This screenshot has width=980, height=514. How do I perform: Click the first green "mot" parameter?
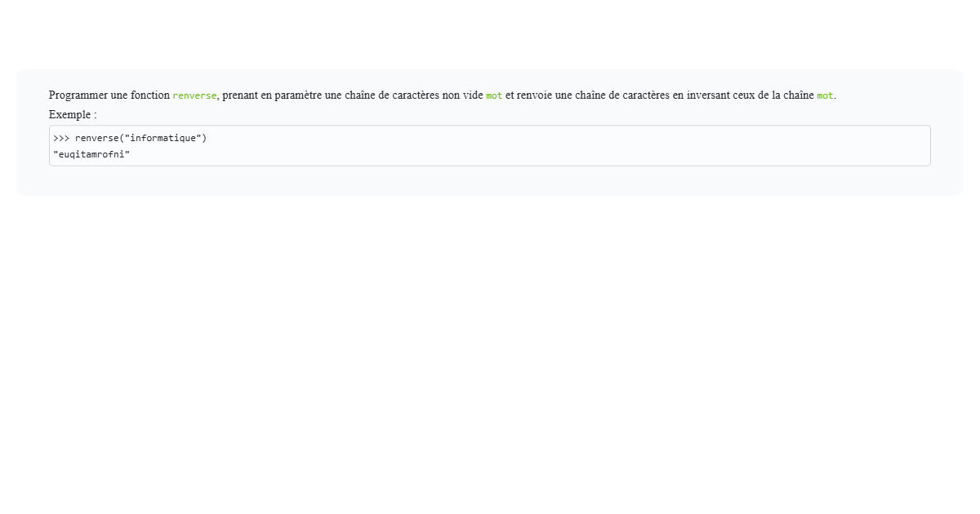pos(494,95)
